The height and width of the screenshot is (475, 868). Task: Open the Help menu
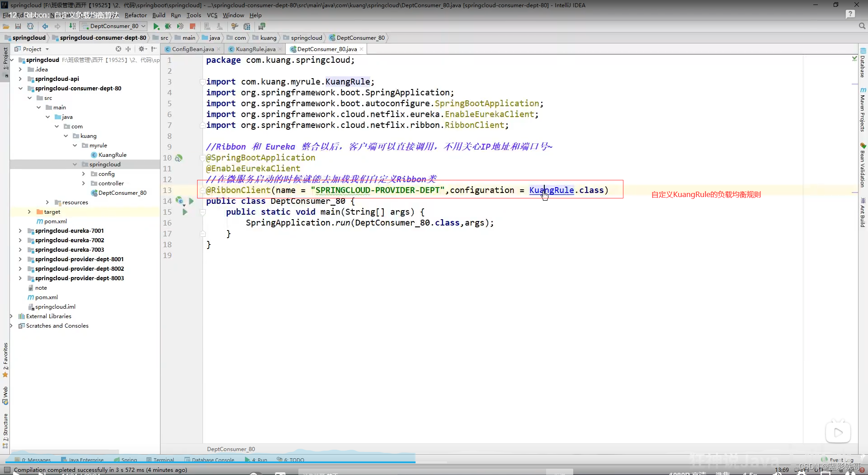(x=255, y=15)
